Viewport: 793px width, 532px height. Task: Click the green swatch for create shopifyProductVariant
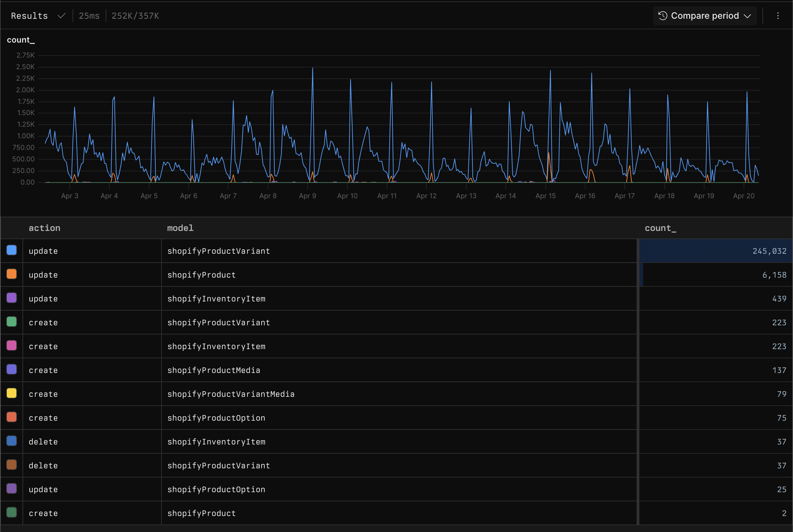12,322
